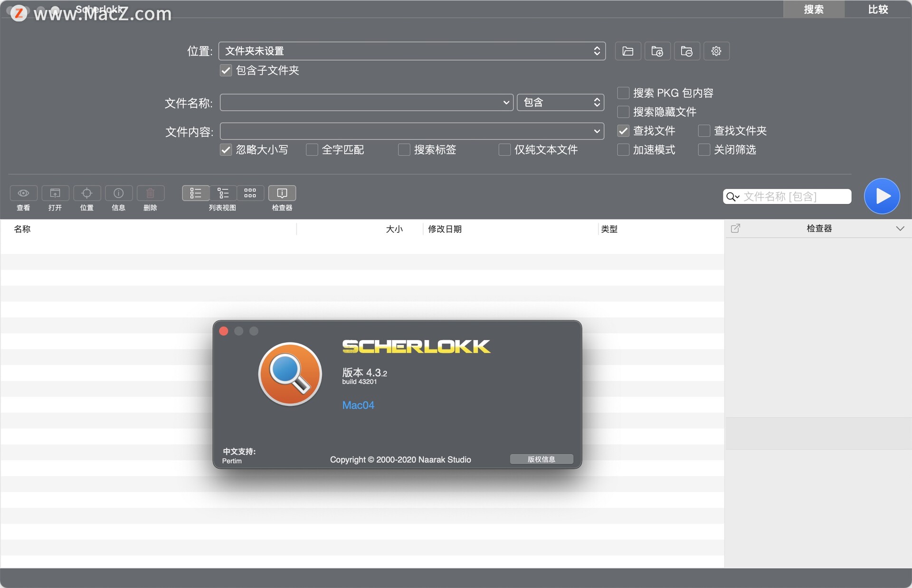Click the 查看 (view) eye icon
The width and height of the screenshot is (912, 588).
coord(23,193)
